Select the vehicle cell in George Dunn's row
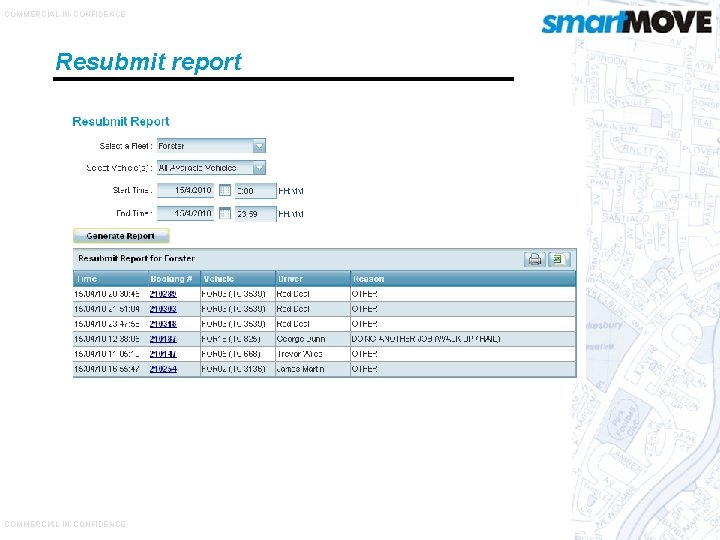This screenshot has height=540, width=720. 238,339
